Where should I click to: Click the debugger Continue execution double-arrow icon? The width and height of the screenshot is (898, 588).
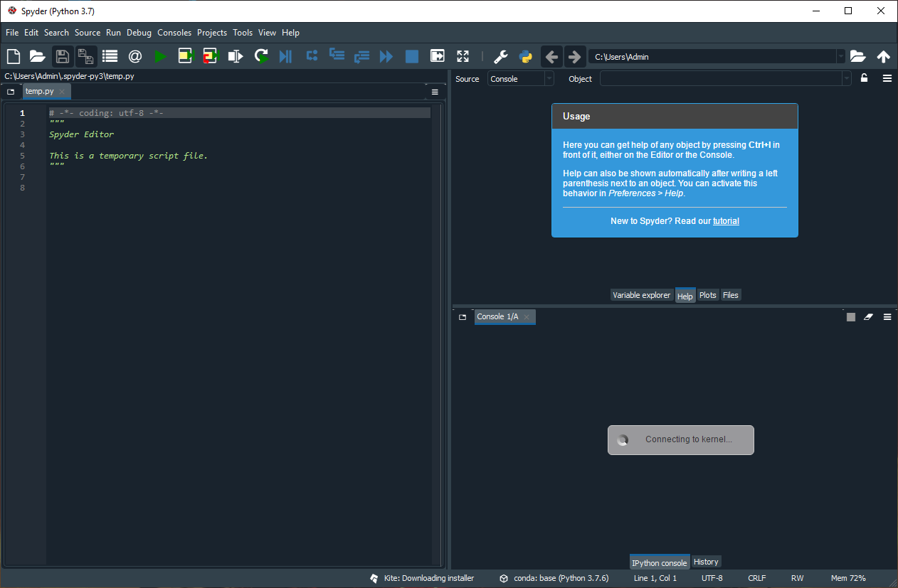pos(386,56)
